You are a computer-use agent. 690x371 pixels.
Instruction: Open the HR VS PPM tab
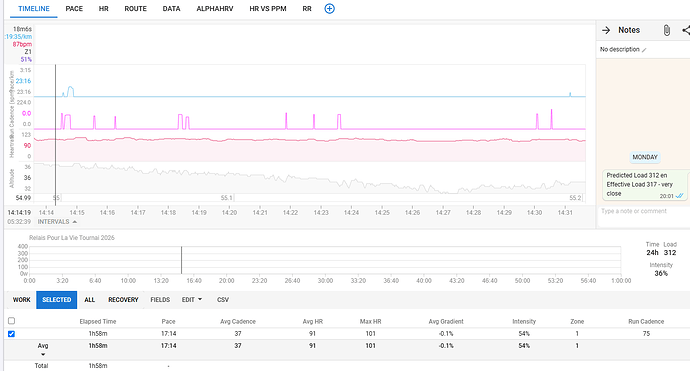[x=268, y=9]
